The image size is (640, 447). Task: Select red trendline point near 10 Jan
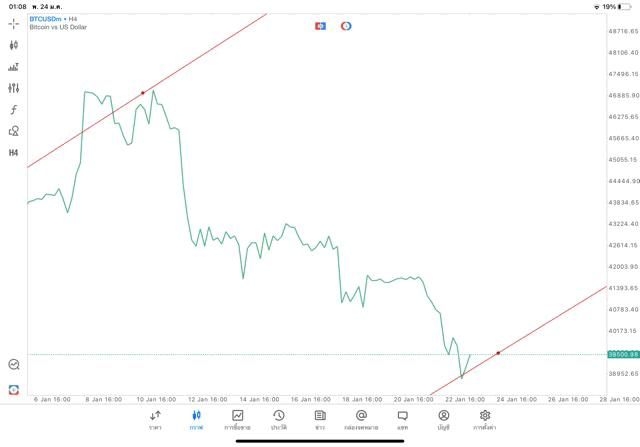pyautogui.click(x=143, y=93)
